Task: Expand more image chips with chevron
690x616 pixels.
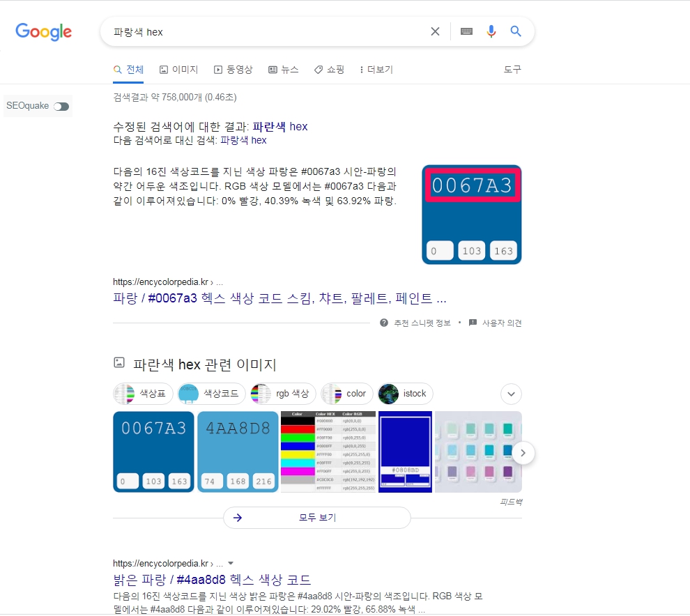Action: (512, 394)
